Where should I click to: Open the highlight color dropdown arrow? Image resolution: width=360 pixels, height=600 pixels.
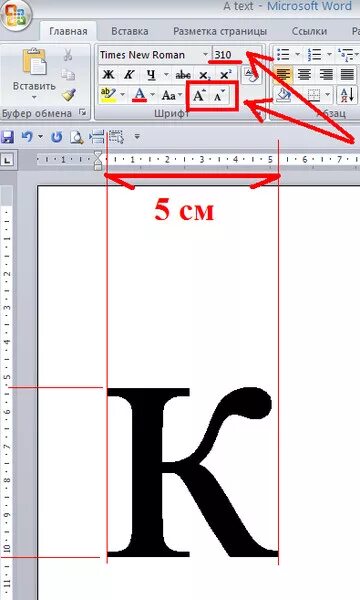122,95
